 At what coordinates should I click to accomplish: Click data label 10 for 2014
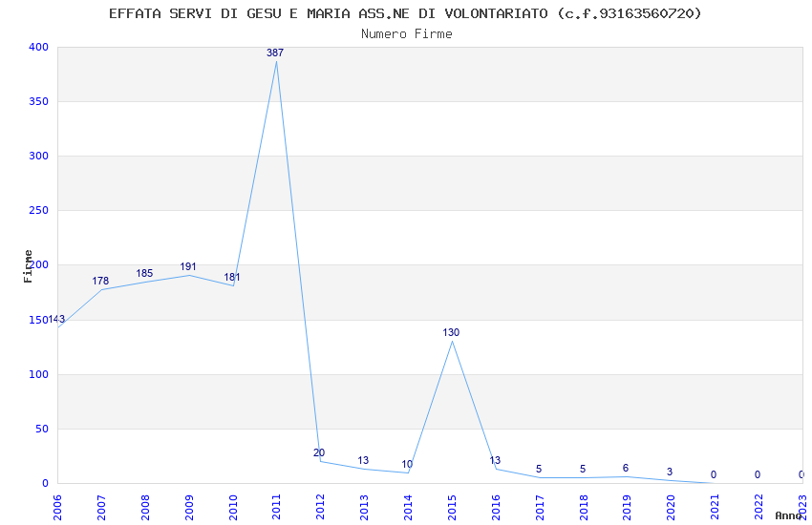pyautogui.click(x=407, y=464)
